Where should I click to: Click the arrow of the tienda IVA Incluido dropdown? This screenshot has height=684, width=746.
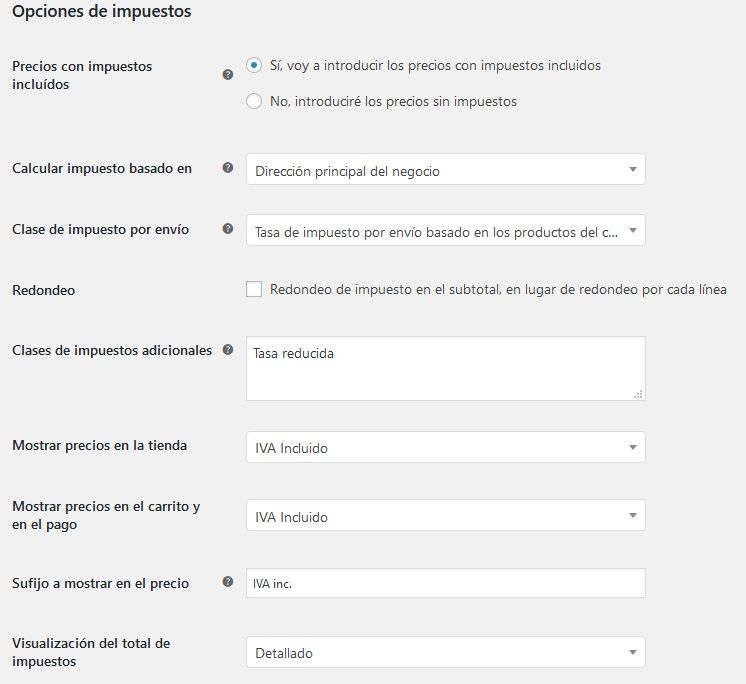[633, 447]
